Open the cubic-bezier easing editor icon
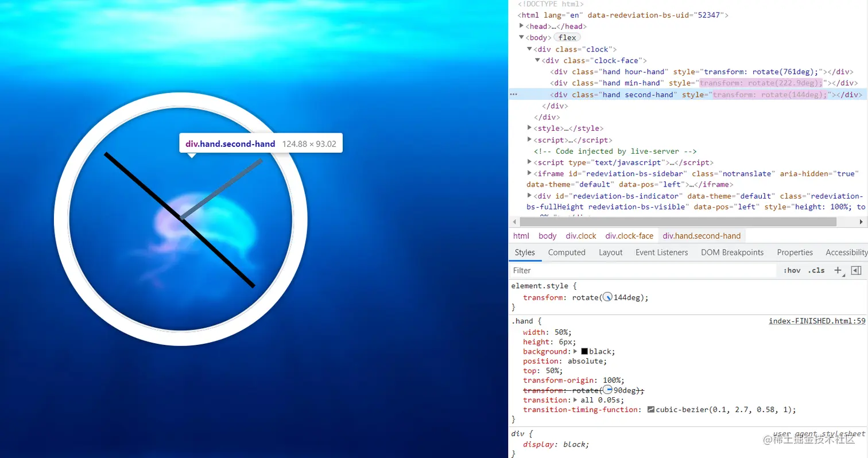The image size is (868, 458). [651, 410]
